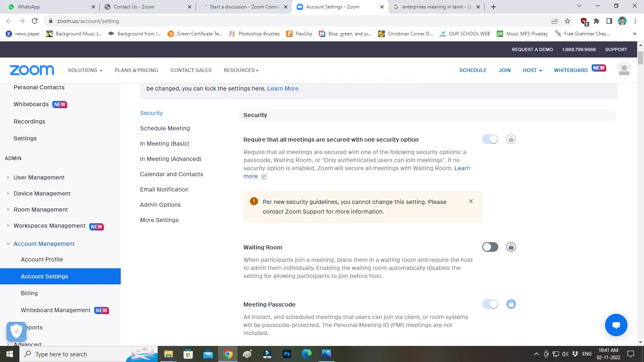The width and height of the screenshot is (644, 362).
Task: Reload the page
Action: click(35, 21)
